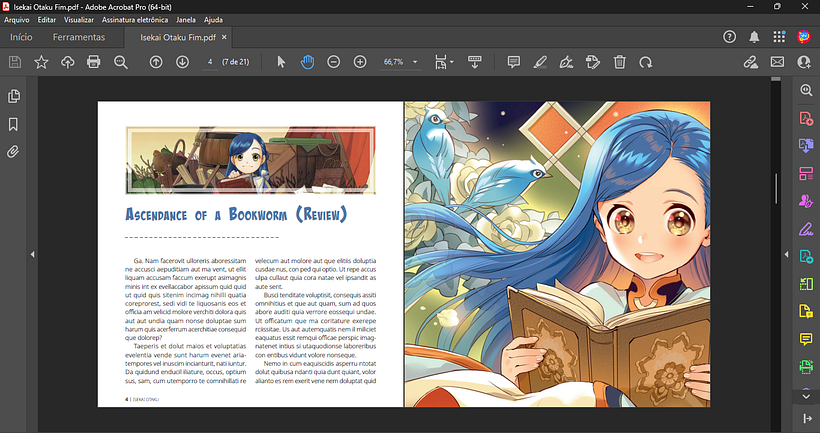Open the attachments paperclip panel
Screen dimensions: 820x433
[13, 152]
